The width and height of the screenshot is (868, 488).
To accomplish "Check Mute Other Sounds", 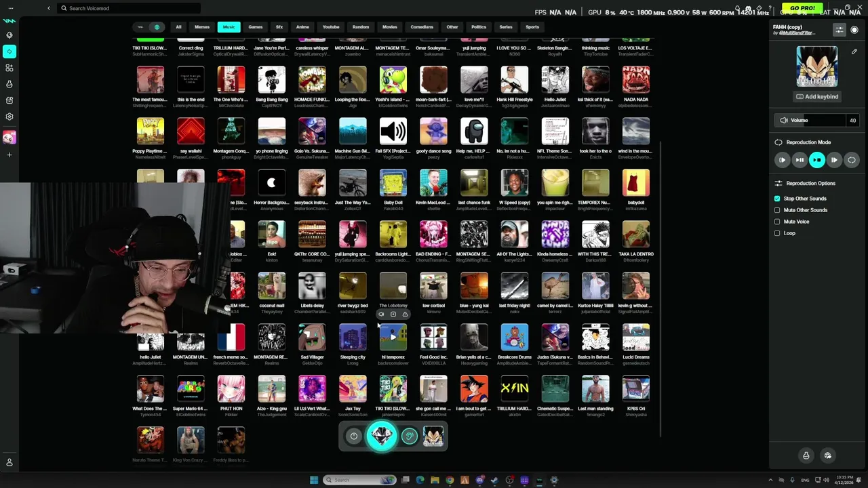I will (777, 210).
